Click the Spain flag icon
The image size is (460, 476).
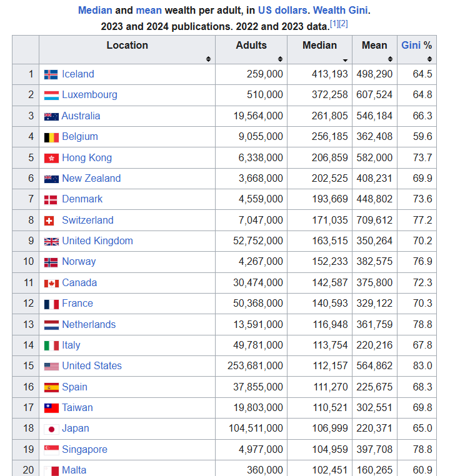click(x=51, y=388)
